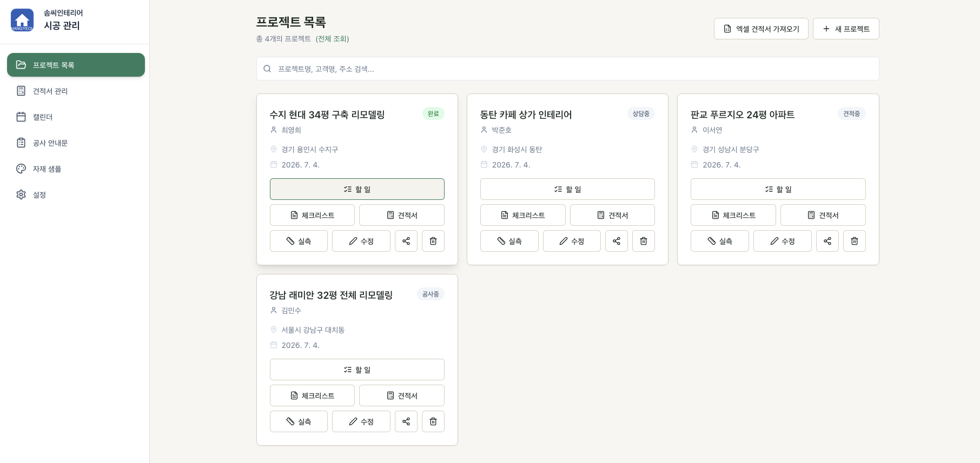Click the 상담중 status badge
The image size is (980, 463).
click(x=641, y=113)
